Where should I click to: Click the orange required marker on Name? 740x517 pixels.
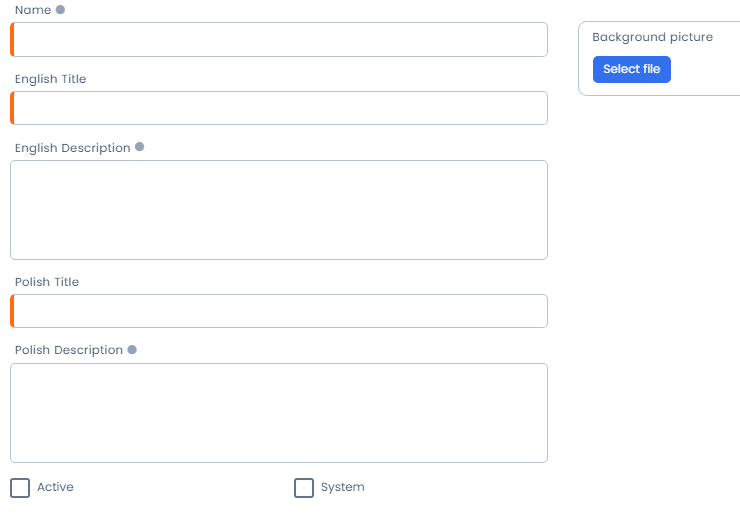tap(12, 40)
